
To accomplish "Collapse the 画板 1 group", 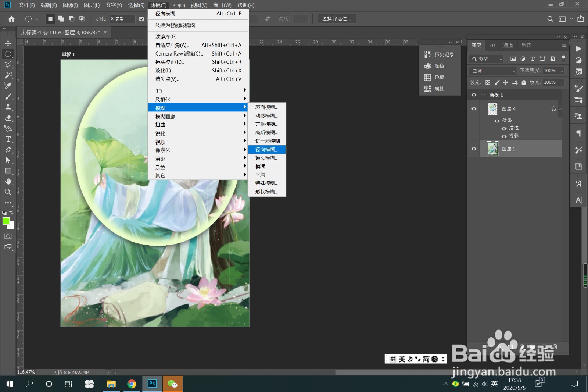I will (x=483, y=95).
